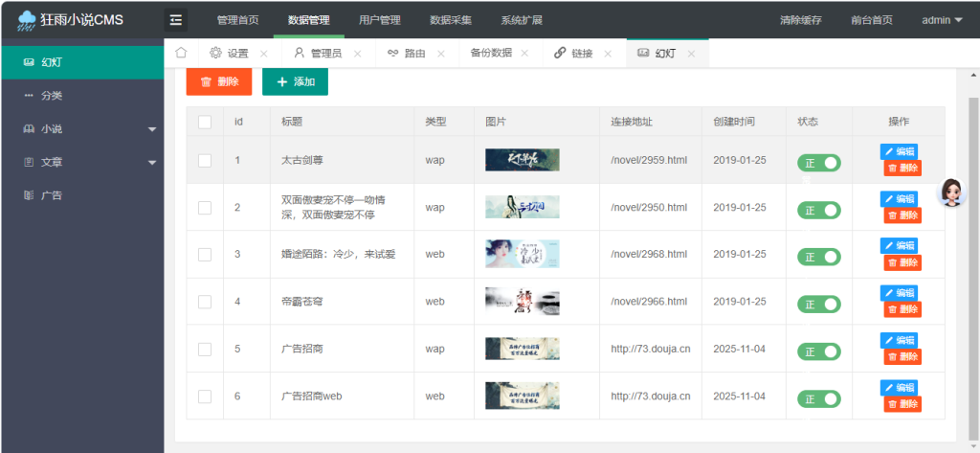Open 系统扩展 in top navigation
Image resolution: width=980 pixels, height=453 pixels.
tap(522, 20)
